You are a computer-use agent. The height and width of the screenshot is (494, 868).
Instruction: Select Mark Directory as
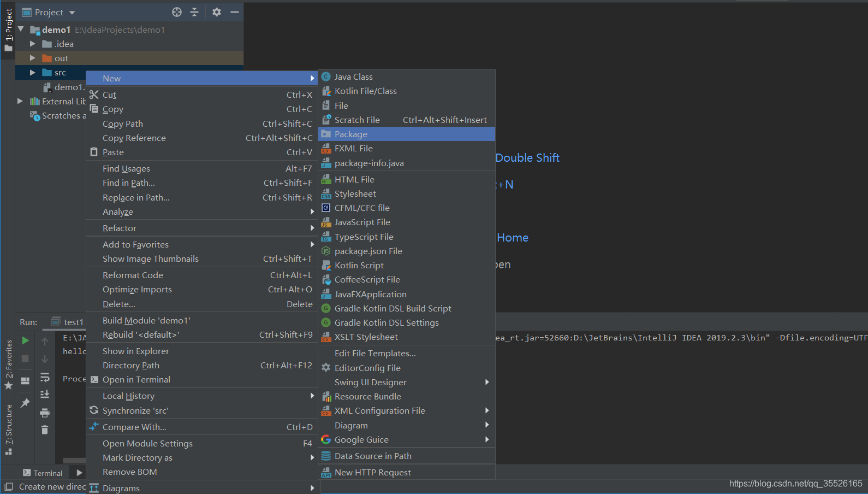coord(202,457)
